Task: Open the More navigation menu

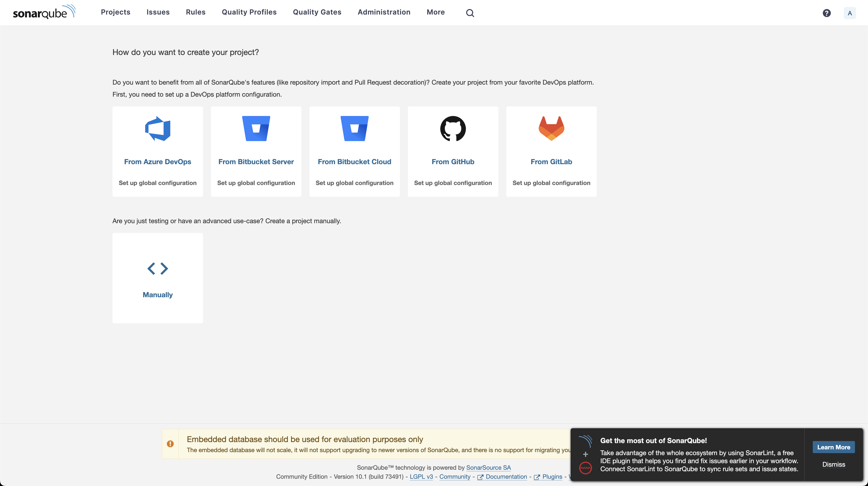Action: (x=435, y=12)
